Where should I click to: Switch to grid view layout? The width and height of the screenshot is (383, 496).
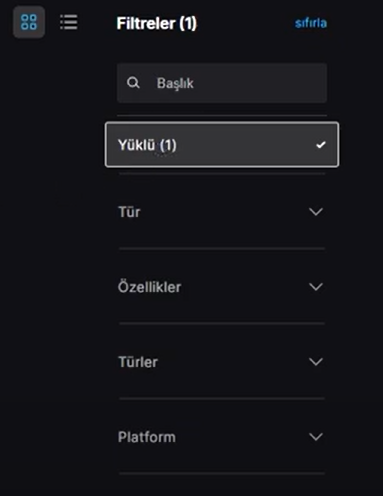[x=29, y=22]
